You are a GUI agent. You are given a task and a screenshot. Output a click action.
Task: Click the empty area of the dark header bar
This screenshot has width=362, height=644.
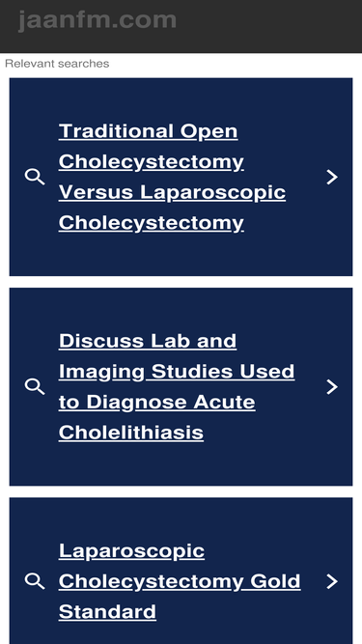pos(271,26)
